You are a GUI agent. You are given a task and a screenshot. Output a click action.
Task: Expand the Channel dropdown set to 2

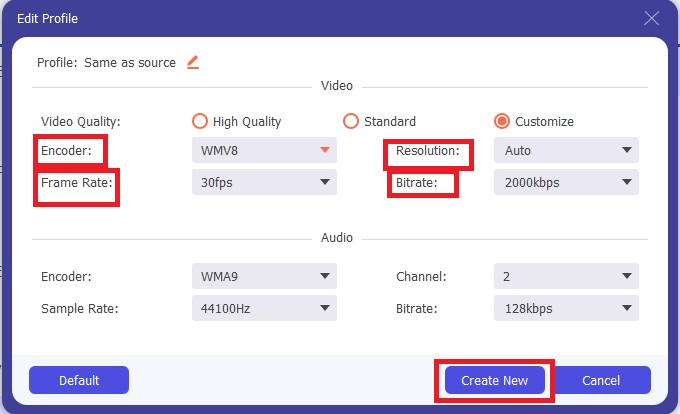[x=566, y=275]
